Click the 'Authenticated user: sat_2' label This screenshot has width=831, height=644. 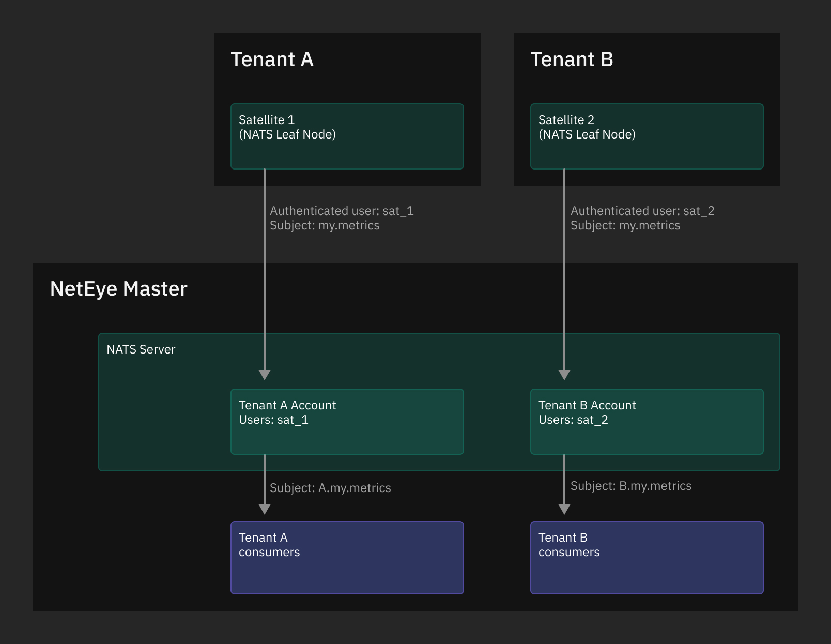click(642, 211)
